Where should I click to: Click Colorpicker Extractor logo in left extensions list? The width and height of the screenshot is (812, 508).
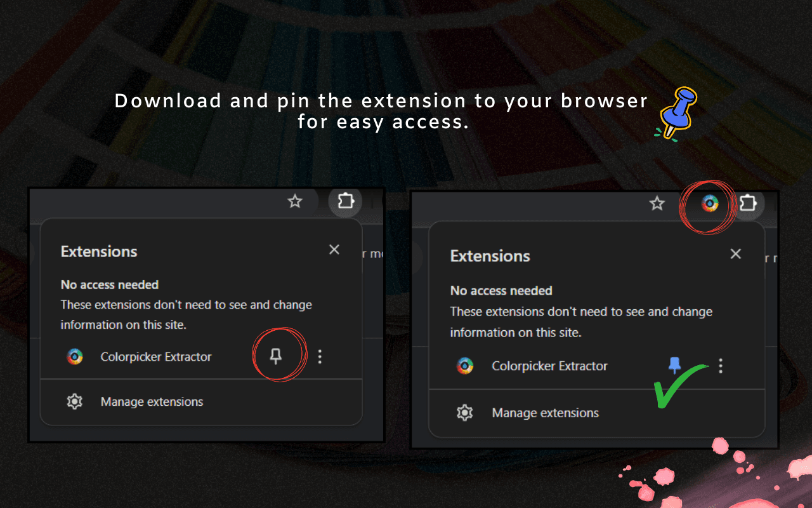point(75,357)
